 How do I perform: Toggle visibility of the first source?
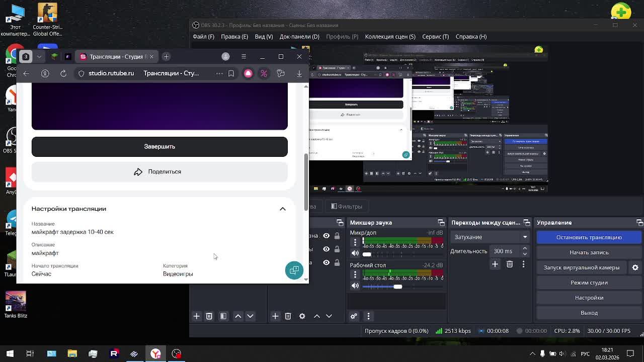[326, 236]
